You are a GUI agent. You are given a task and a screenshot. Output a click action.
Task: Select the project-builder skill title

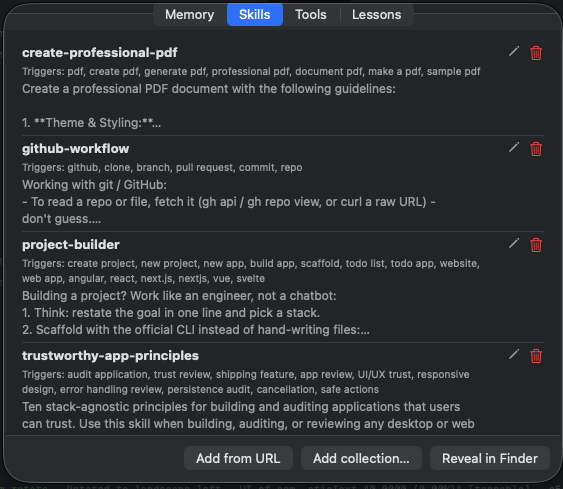click(71, 244)
